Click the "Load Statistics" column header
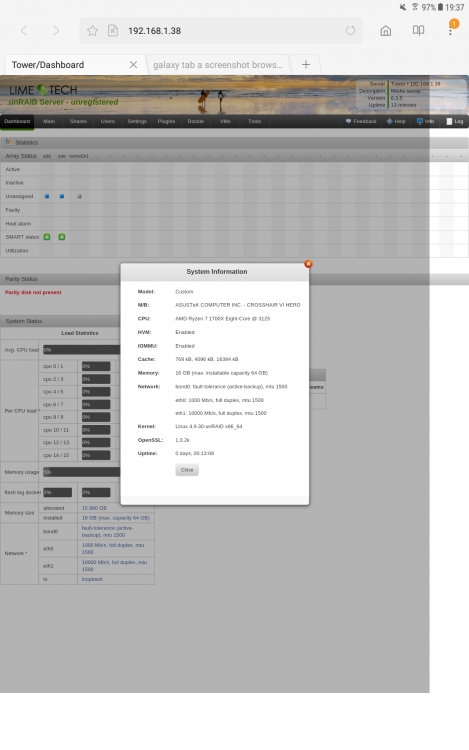Screen dimensions: 469x750 tap(80, 333)
